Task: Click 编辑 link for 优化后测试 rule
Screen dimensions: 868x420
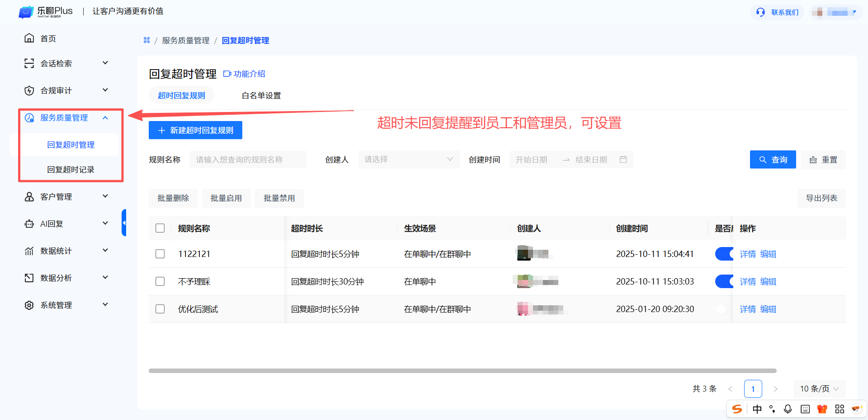Action: tap(768, 309)
